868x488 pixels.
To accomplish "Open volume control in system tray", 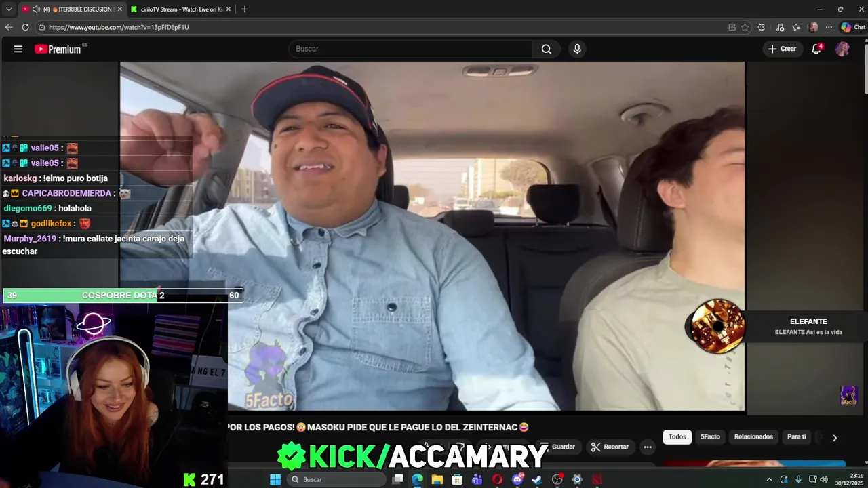I will tap(823, 479).
